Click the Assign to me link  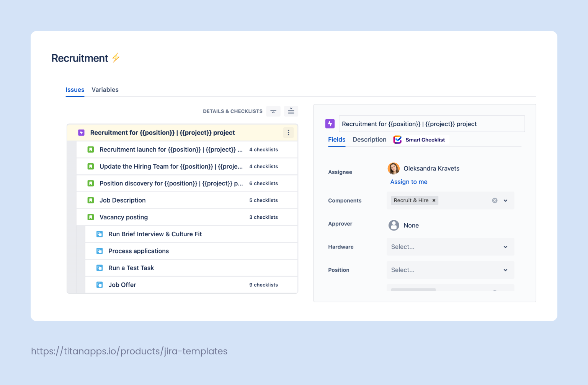(408, 182)
